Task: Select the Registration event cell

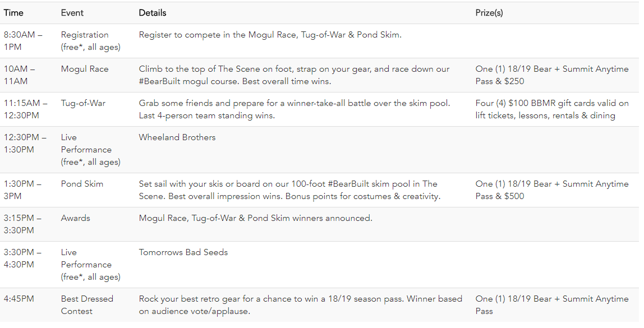Action: 90,41
